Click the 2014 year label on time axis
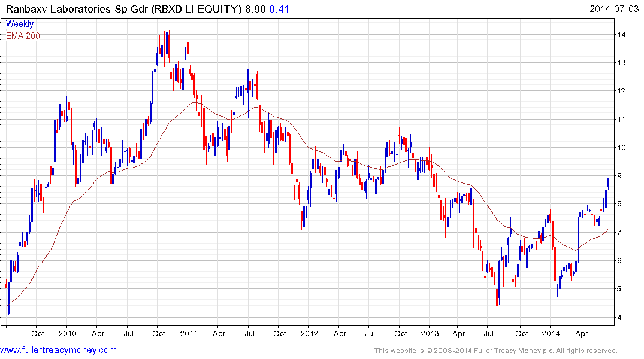 (551, 333)
